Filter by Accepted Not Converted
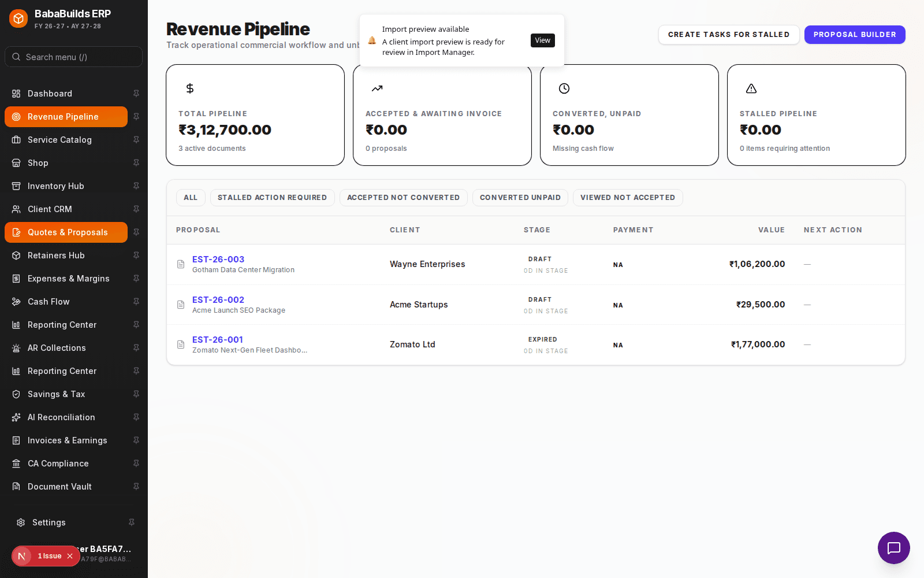 click(404, 198)
